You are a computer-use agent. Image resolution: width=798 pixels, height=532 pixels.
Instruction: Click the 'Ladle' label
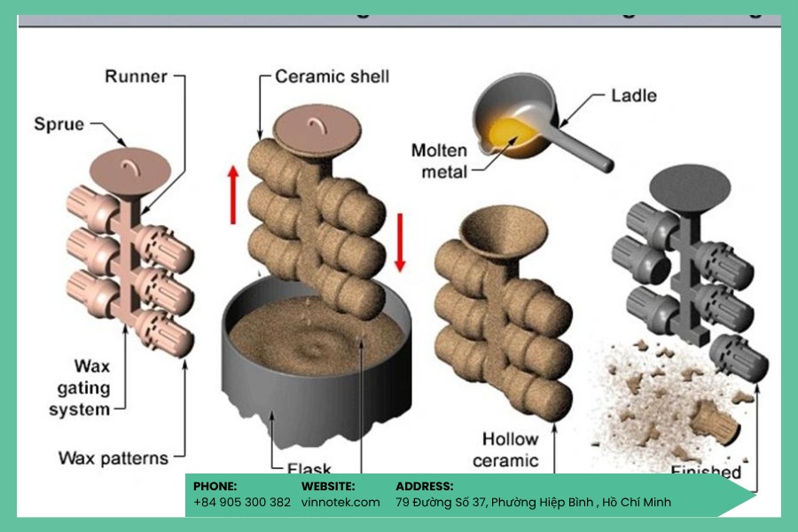point(634,96)
